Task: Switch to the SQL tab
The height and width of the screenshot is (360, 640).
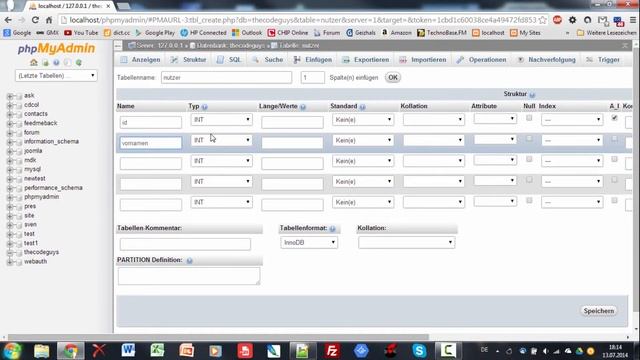Action: [x=229, y=60]
